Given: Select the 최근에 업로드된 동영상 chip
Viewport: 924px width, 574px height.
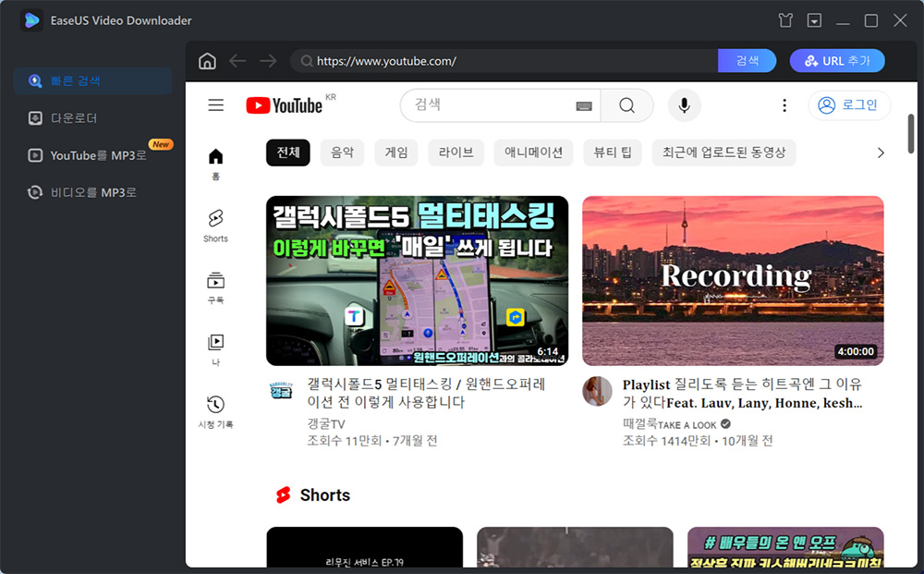Looking at the screenshot, I should (723, 153).
